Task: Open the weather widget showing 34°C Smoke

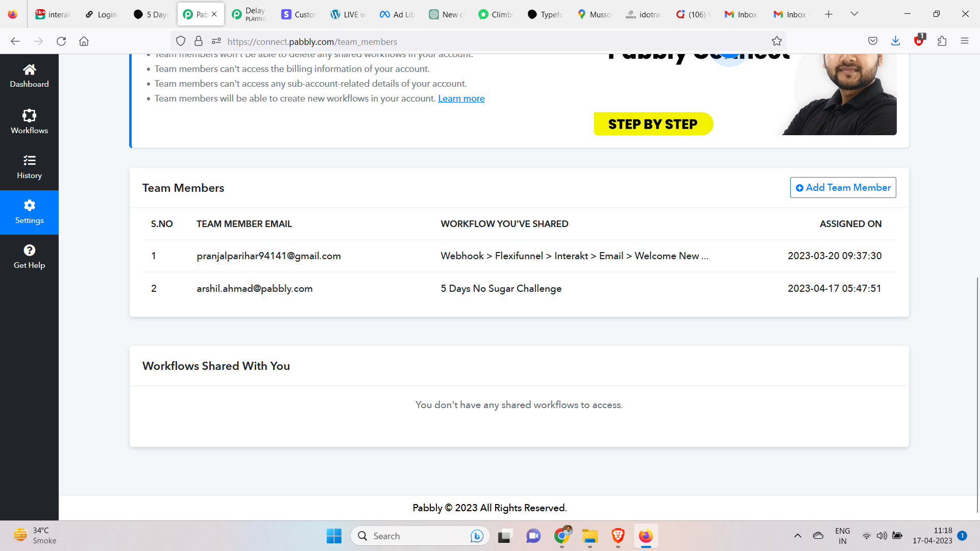Action: [x=35, y=536]
